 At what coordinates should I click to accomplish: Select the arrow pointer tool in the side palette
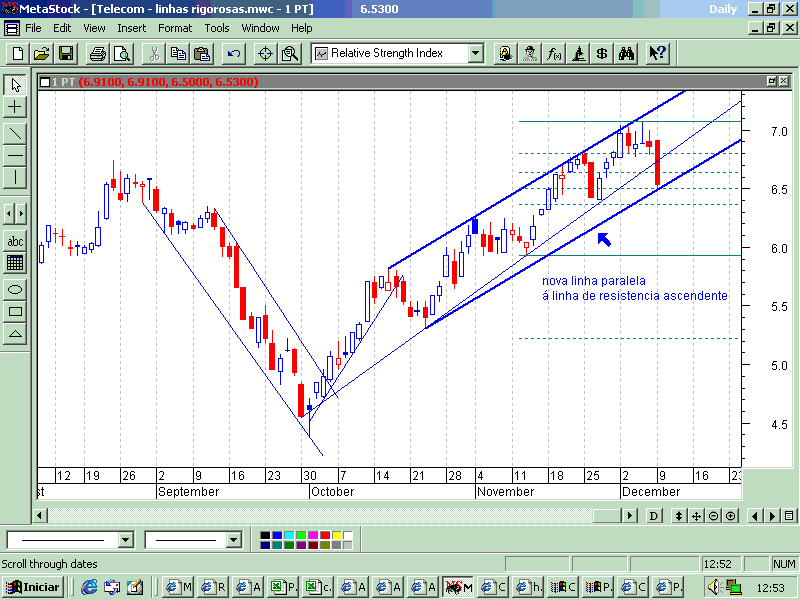pos(15,85)
